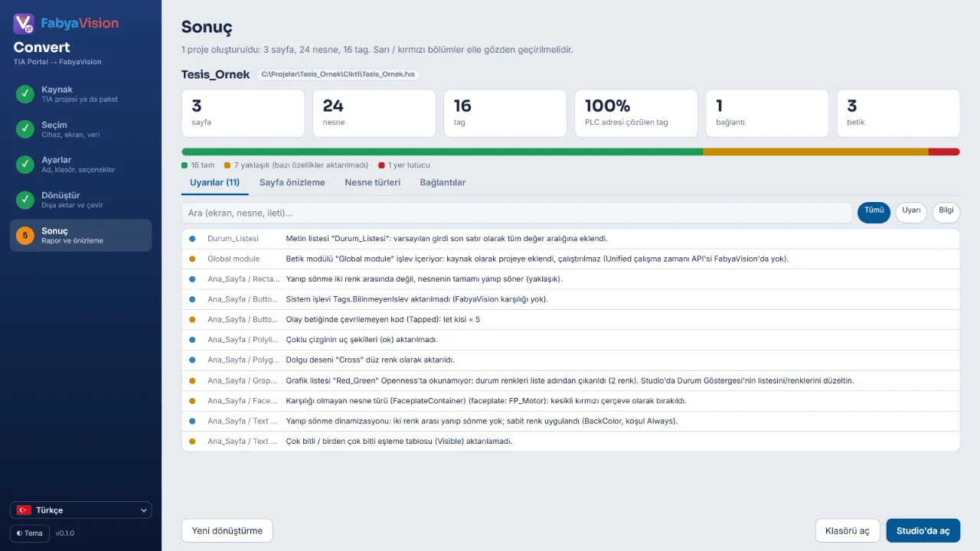Click the red segment of the result bar
Screen dimensions: 980x551
[944, 152]
